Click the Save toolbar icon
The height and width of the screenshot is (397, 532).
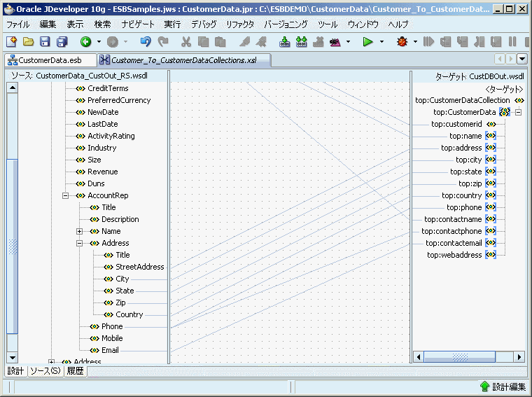pos(45,42)
